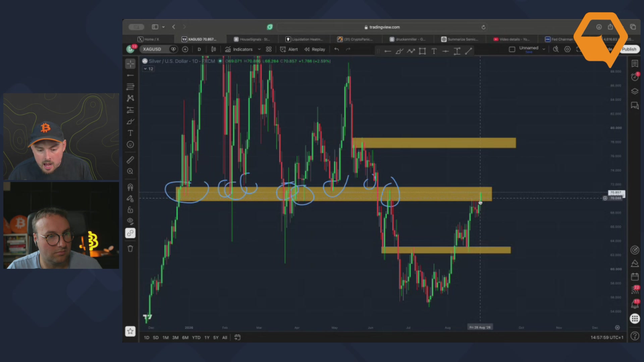644x362 pixels.
Task: Open the candlestick chart style dropdown
Action: tap(214, 49)
